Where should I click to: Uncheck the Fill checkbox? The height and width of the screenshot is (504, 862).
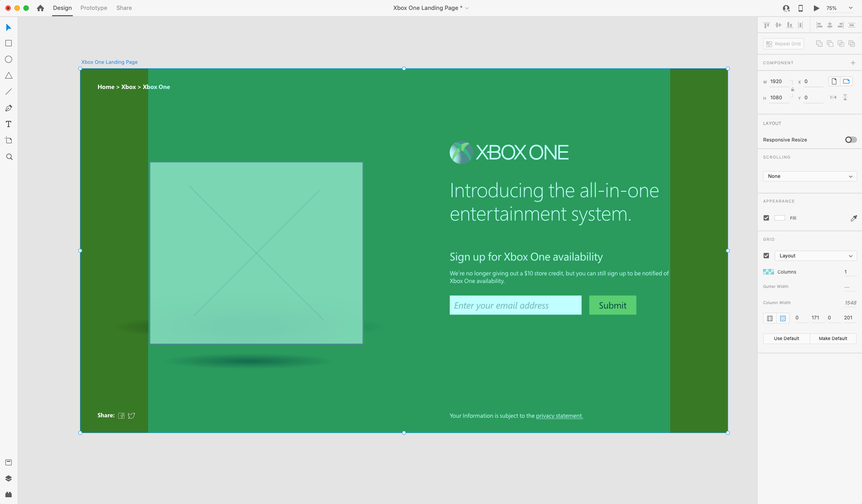click(766, 218)
